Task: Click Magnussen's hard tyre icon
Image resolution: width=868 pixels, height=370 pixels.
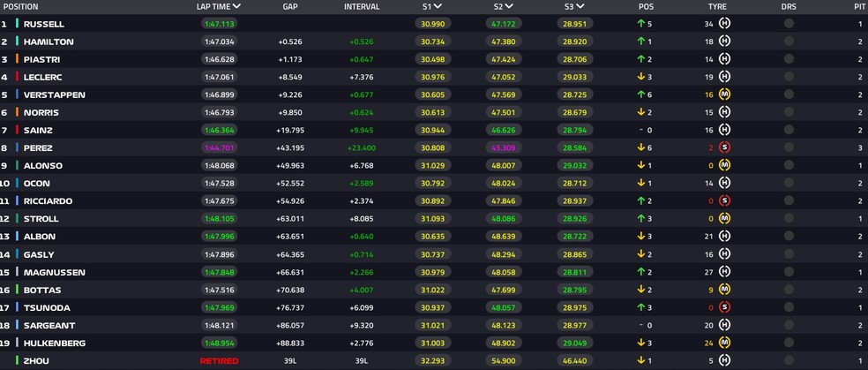Action: pyautogui.click(x=724, y=271)
